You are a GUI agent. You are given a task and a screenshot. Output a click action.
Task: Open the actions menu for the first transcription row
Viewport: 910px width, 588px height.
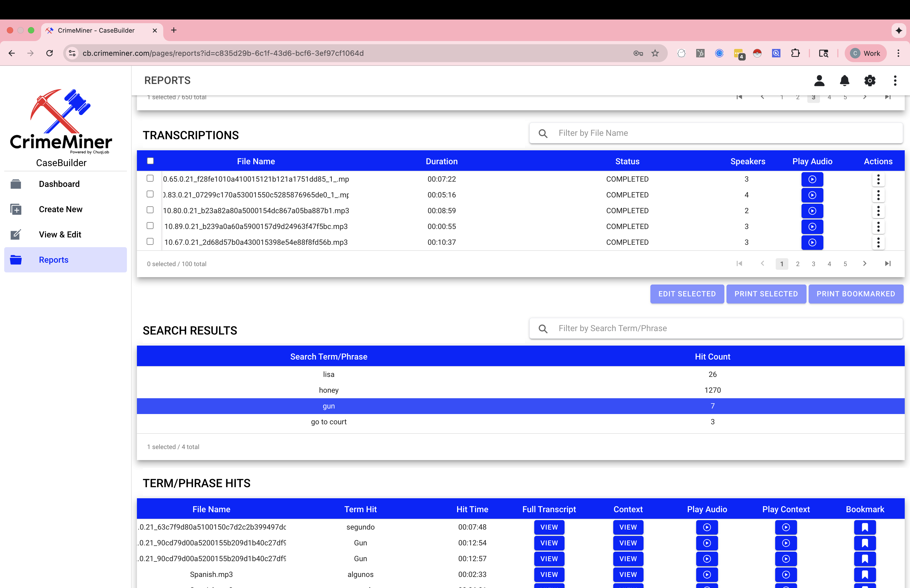(878, 179)
